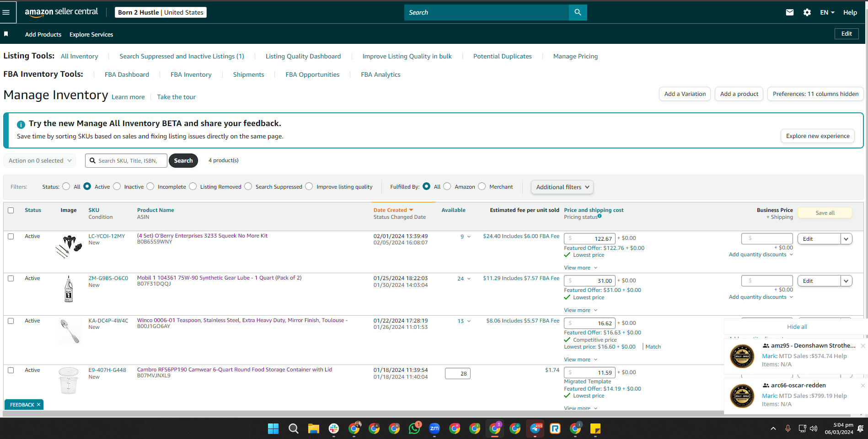Click Hide all notifications link
Viewport: 868px width, 439px height.
[797, 327]
